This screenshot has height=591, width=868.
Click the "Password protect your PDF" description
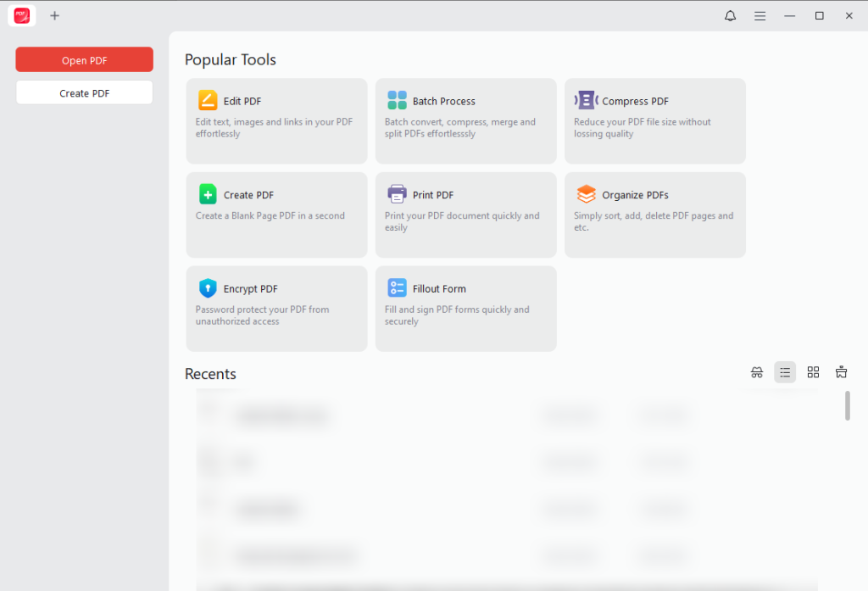[263, 315]
